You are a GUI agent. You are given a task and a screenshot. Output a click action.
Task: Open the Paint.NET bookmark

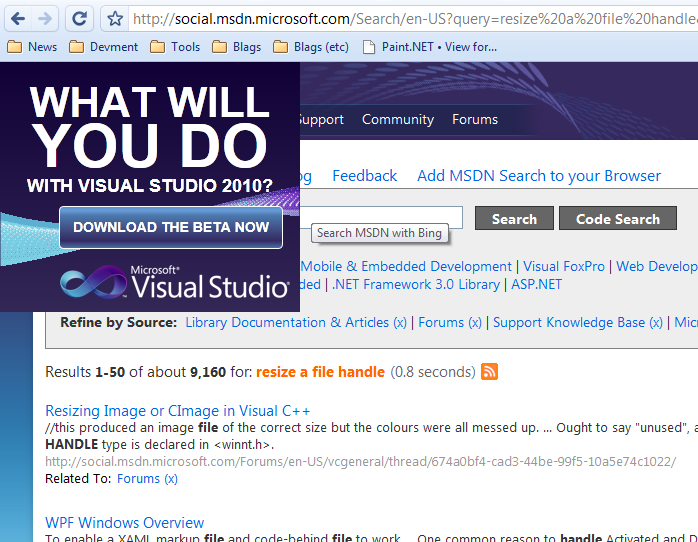click(x=429, y=47)
